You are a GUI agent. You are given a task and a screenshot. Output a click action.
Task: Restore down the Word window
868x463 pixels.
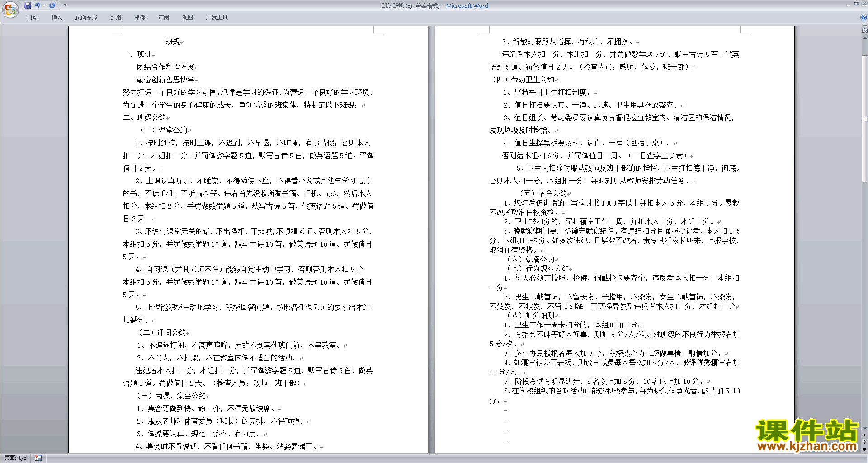pyautogui.click(x=856, y=4)
